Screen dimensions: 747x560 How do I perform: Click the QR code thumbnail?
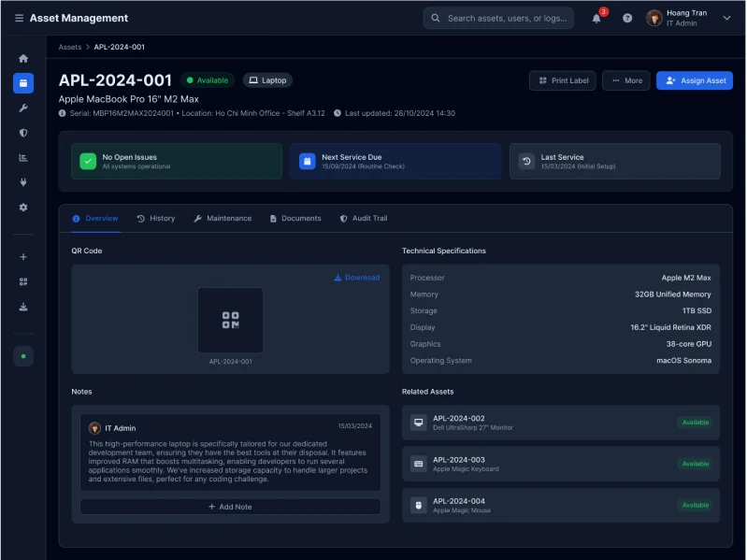(x=231, y=320)
